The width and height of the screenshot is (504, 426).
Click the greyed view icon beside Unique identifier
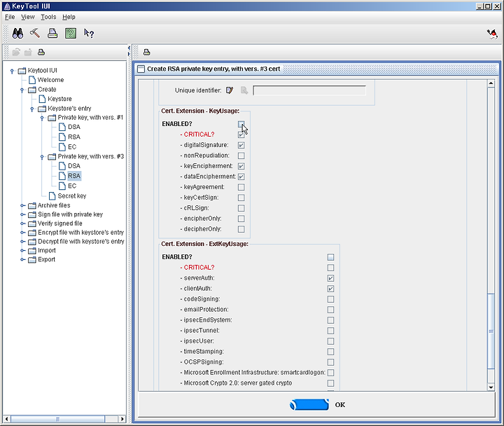pos(244,90)
